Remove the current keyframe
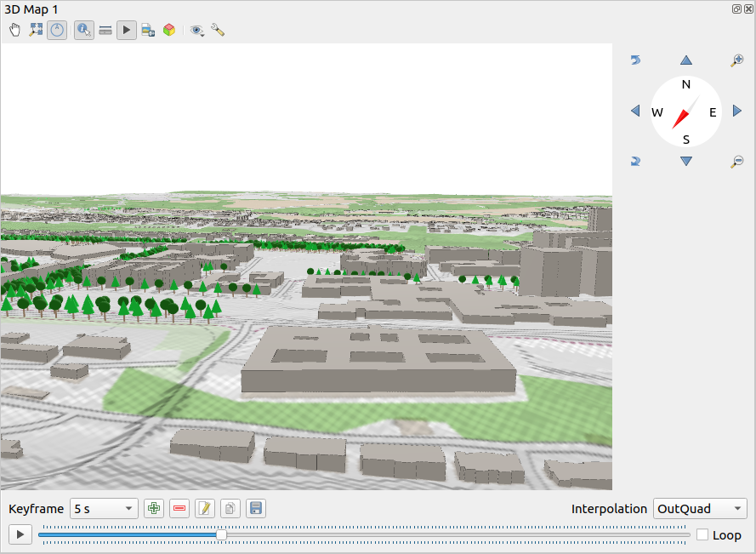 [179, 508]
